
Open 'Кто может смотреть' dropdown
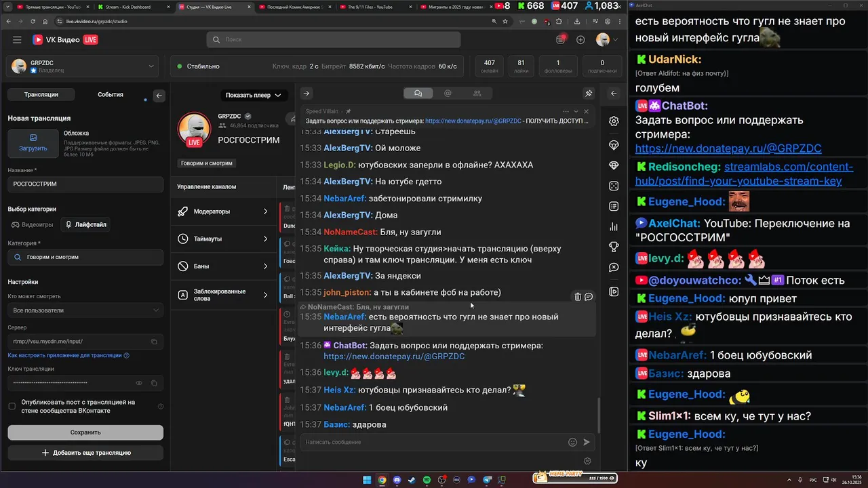click(x=85, y=310)
